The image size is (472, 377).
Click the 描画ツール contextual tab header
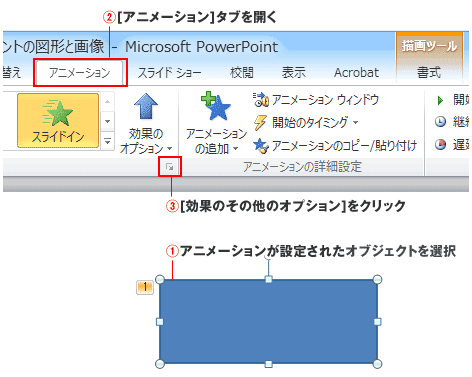coord(429,46)
